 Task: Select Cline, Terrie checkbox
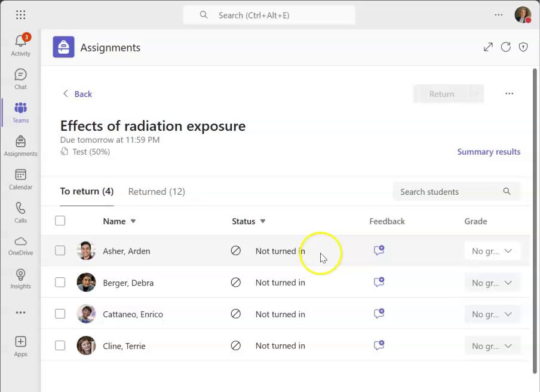click(x=60, y=345)
